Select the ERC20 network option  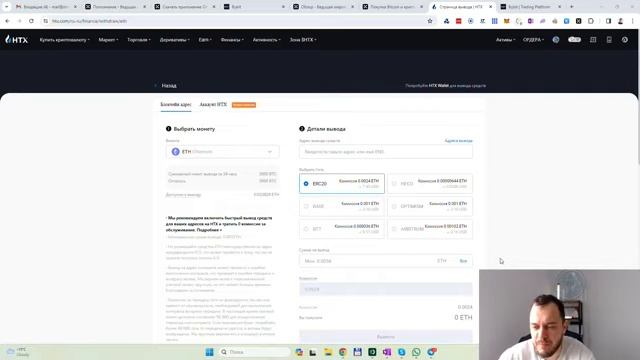tap(342, 184)
